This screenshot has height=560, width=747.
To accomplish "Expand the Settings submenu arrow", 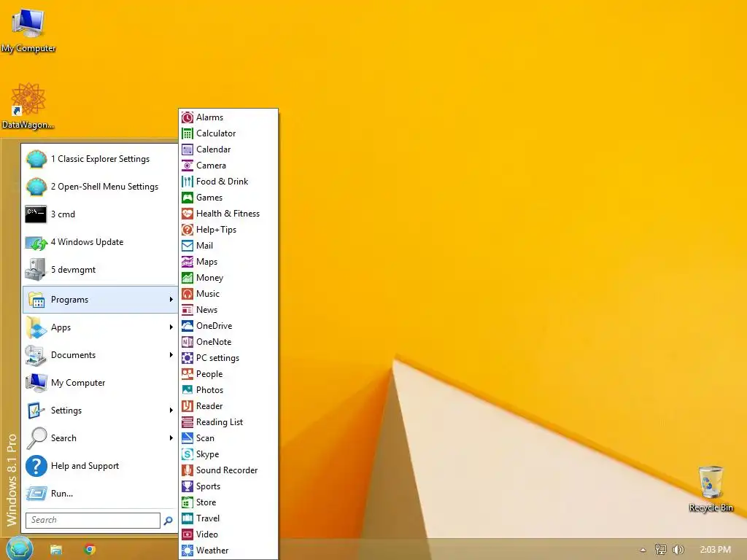I will coord(171,410).
